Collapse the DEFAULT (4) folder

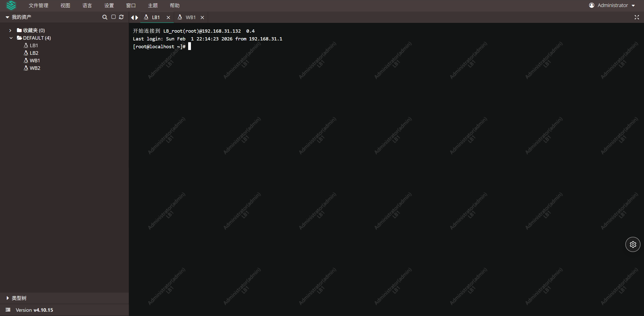pos(11,38)
